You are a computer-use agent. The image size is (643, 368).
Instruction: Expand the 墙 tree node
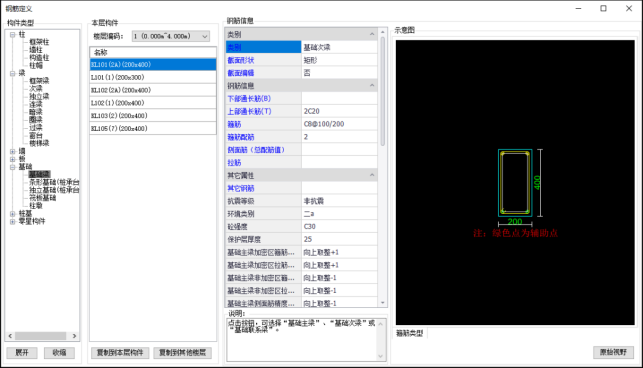12,151
